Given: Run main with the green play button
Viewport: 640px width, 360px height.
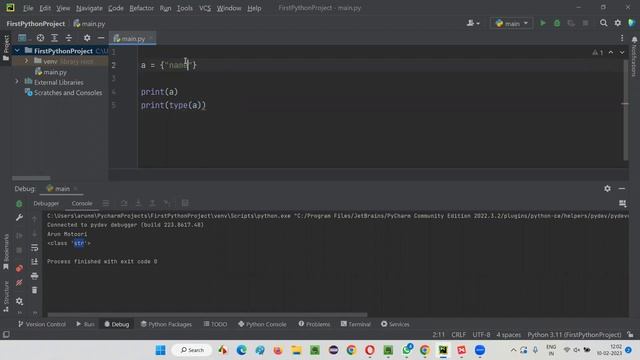Looking at the screenshot, I should tap(543, 23).
